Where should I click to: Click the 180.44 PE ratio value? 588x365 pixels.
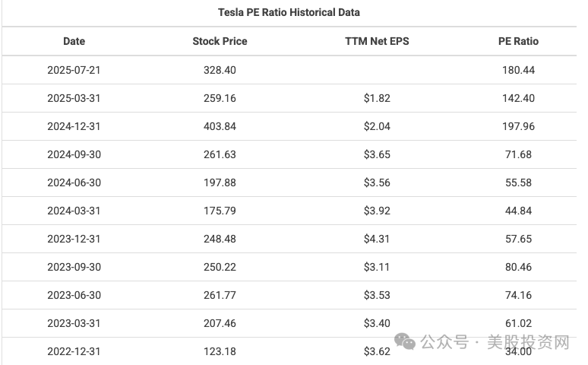(x=518, y=70)
